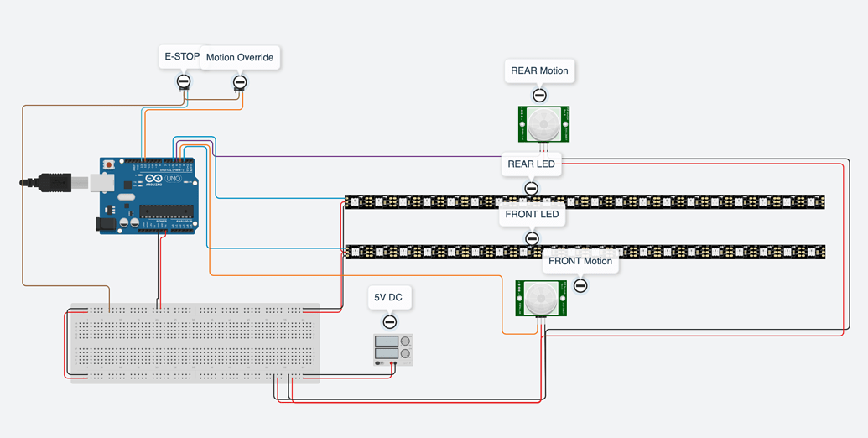Click the 5V DC label
The height and width of the screenshot is (438, 868).
(x=389, y=297)
